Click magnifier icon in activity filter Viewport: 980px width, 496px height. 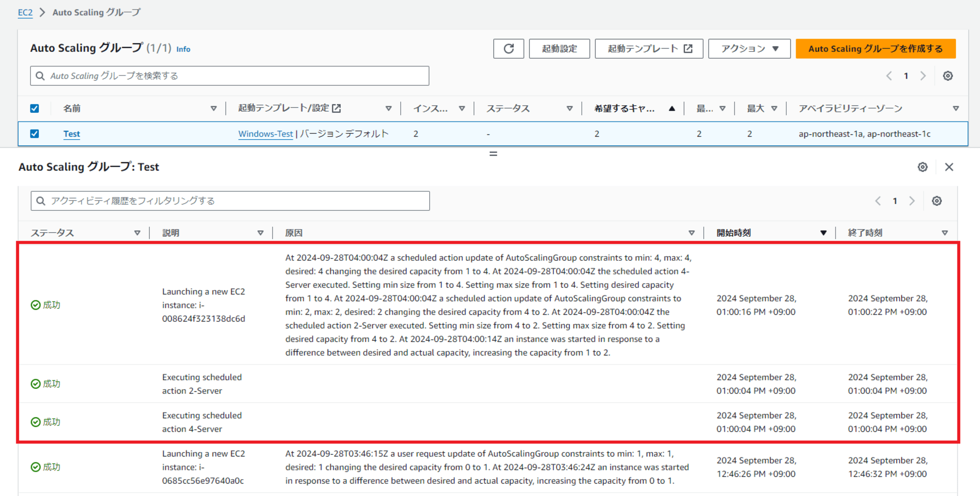coord(41,201)
